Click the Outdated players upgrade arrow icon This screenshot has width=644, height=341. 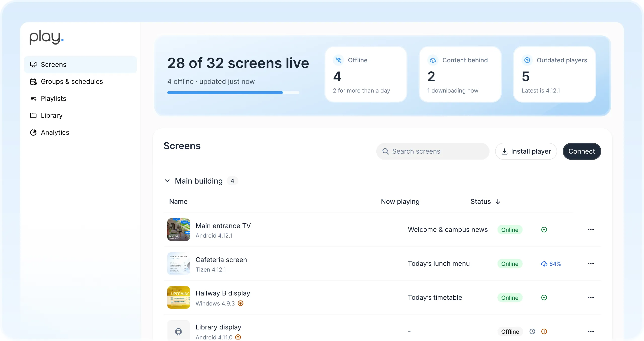[527, 60]
